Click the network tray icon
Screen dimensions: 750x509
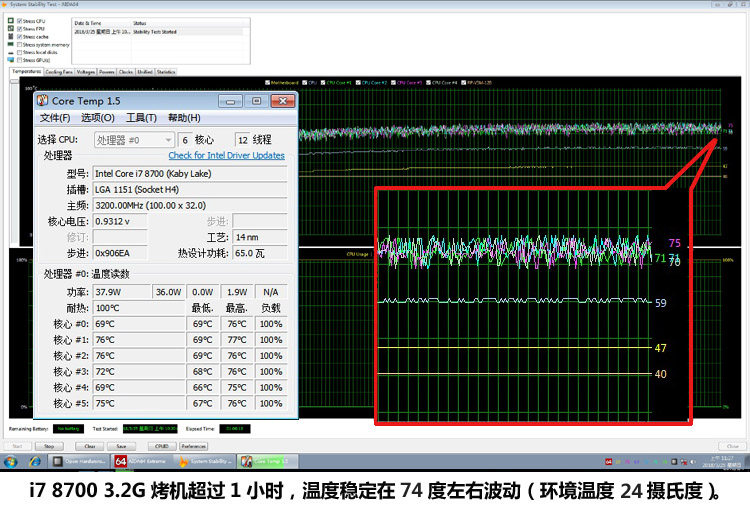tap(684, 462)
